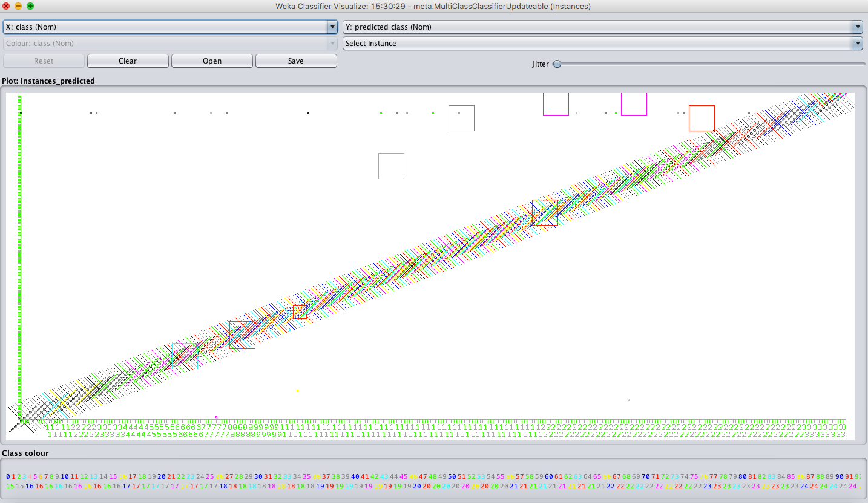868x503 pixels.
Task: Change colour of class 40
Action: [355, 476]
